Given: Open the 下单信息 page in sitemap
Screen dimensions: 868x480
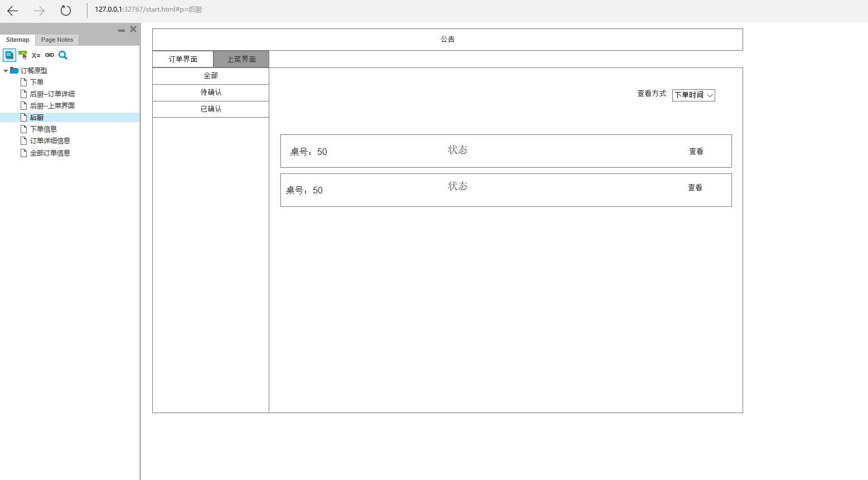Looking at the screenshot, I should pos(43,129).
